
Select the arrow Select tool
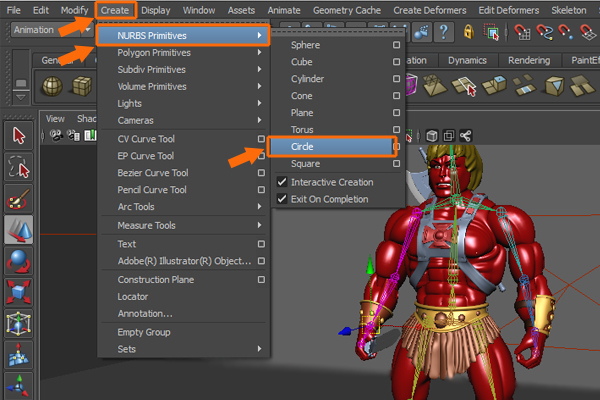click(x=18, y=135)
